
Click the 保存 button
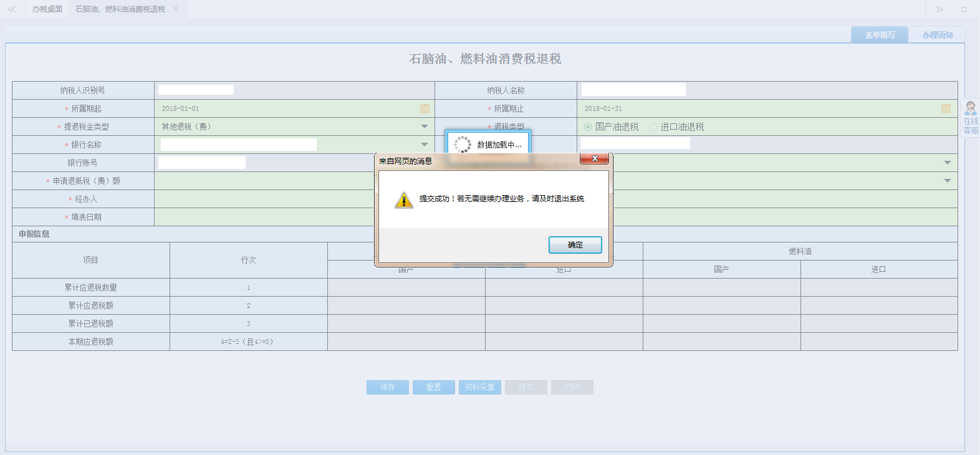point(388,387)
